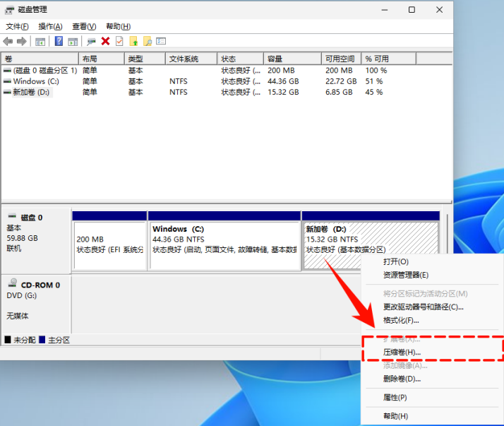Click the volume icon beside 磁盘 0 磁盘分区 1 row
The width and height of the screenshot is (504, 426).
pos(7,71)
